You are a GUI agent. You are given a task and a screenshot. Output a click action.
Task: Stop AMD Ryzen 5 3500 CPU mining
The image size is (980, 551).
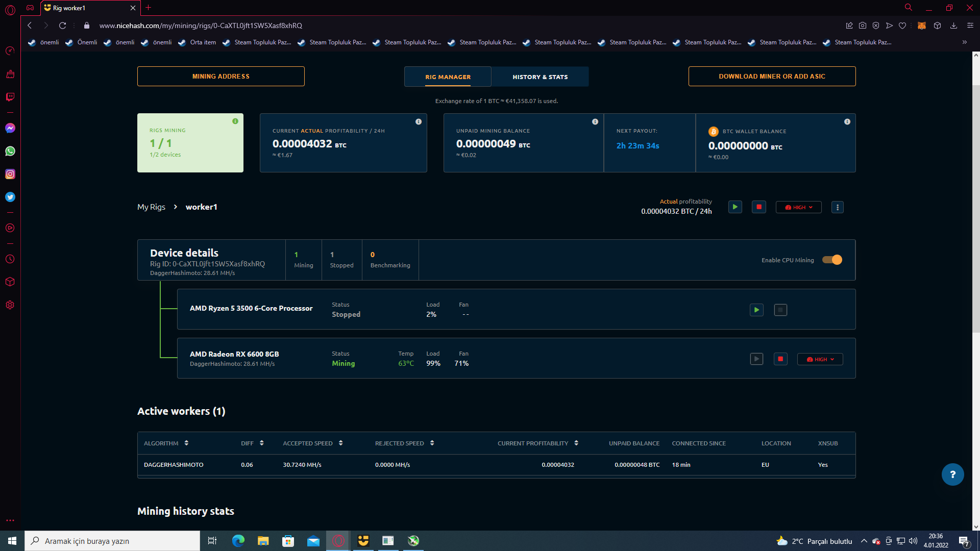pyautogui.click(x=780, y=310)
